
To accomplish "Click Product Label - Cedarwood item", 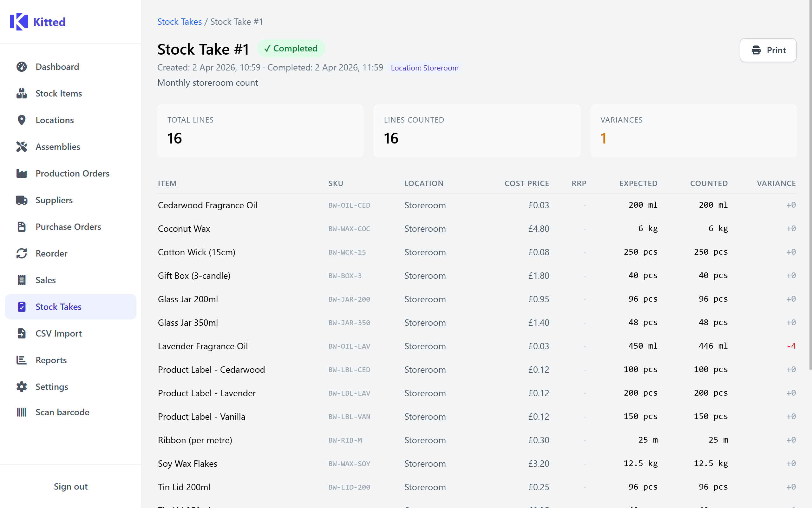I will click(211, 370).
